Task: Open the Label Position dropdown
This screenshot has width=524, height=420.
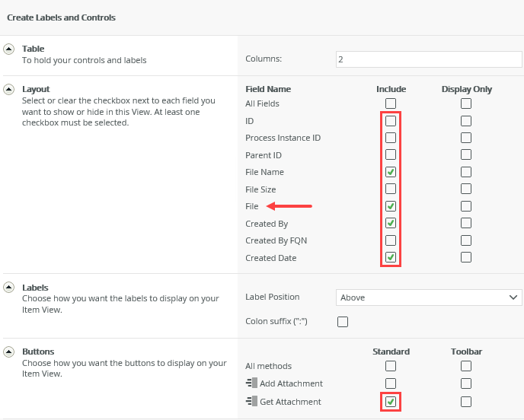Action: (x=429, y=297)
